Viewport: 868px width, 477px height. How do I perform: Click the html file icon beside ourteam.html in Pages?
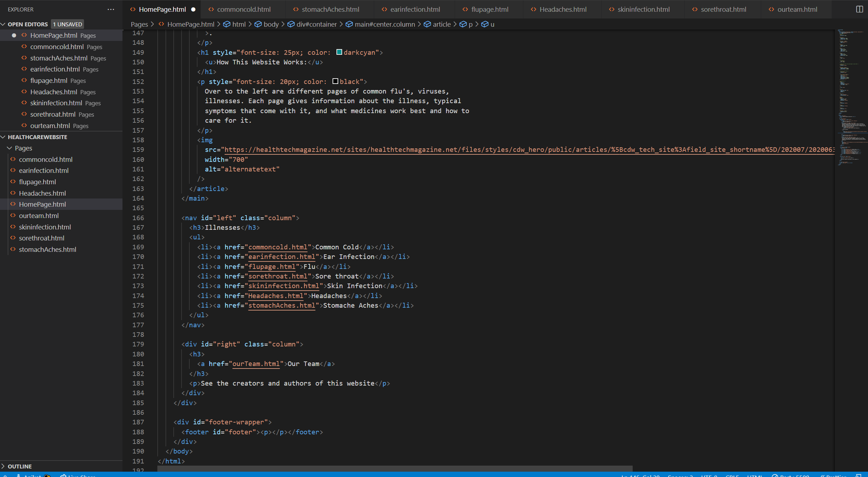[13, 216]
